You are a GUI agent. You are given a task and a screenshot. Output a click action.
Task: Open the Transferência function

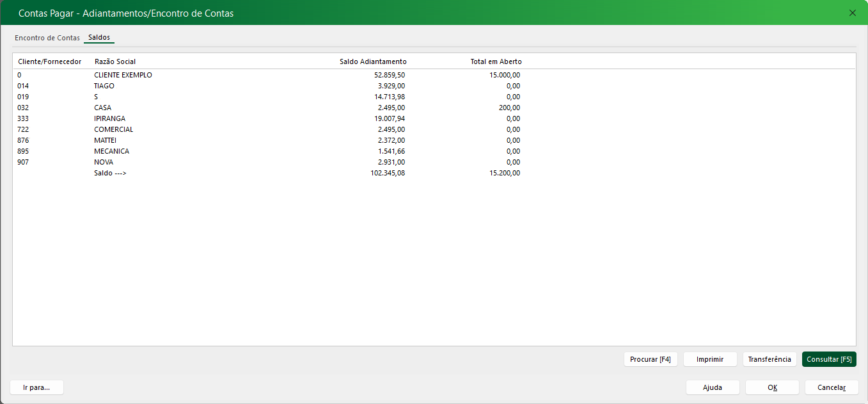pyautogui.click(x=769, y=359)
